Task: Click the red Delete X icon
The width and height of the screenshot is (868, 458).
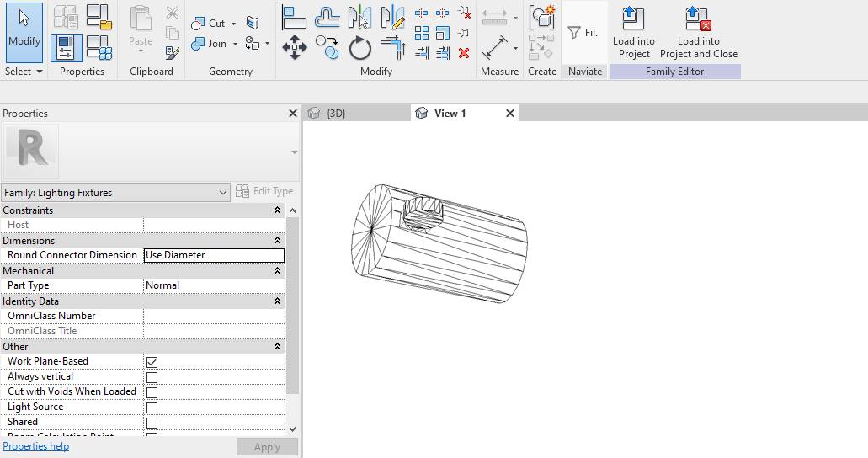Action: click(x=464, y=53)
